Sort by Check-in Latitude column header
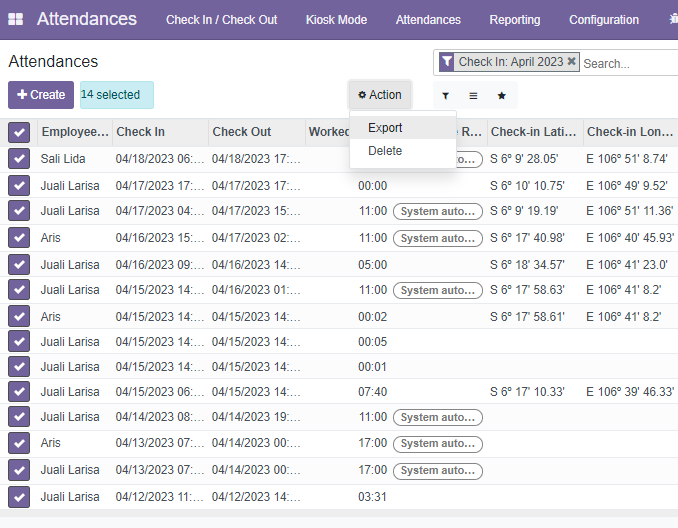This screenshot has width=678, height=528. coord(535,131)
